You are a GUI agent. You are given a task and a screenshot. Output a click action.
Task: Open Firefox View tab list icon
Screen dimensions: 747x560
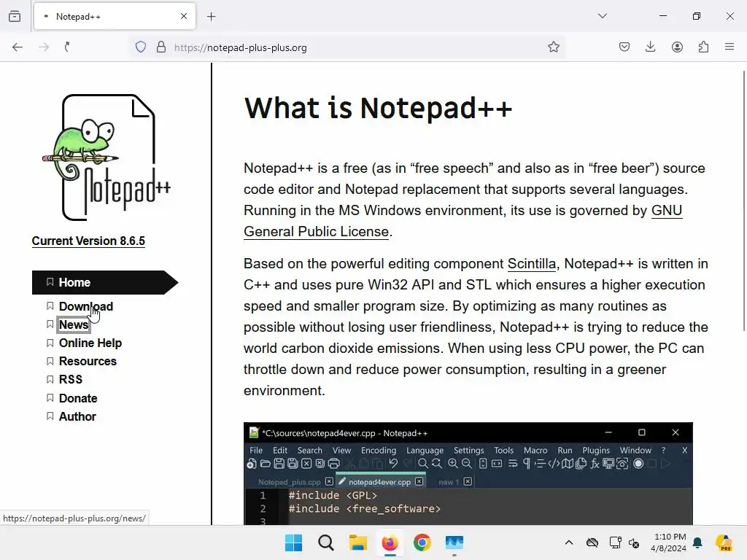(15, 16)
